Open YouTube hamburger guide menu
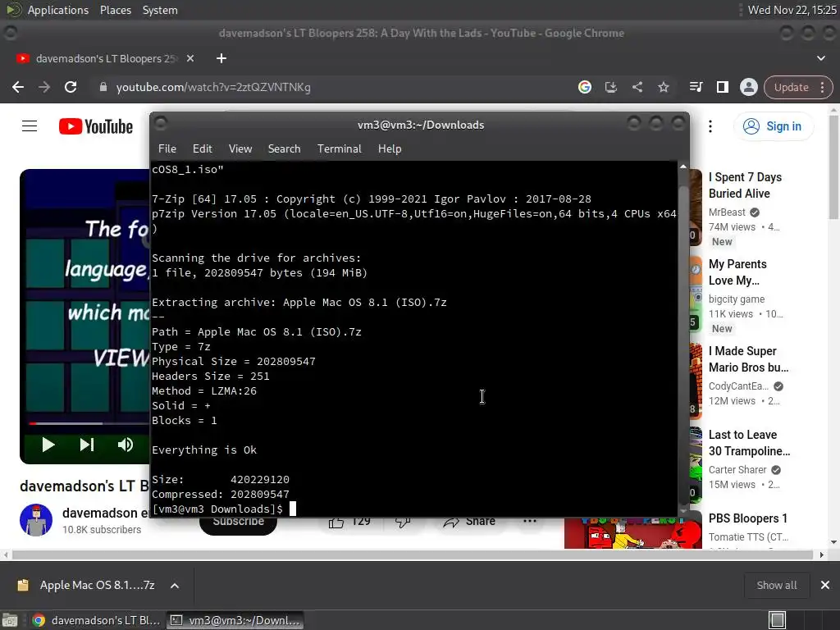This screenshot has height=630, width=840. pos(30,126)
